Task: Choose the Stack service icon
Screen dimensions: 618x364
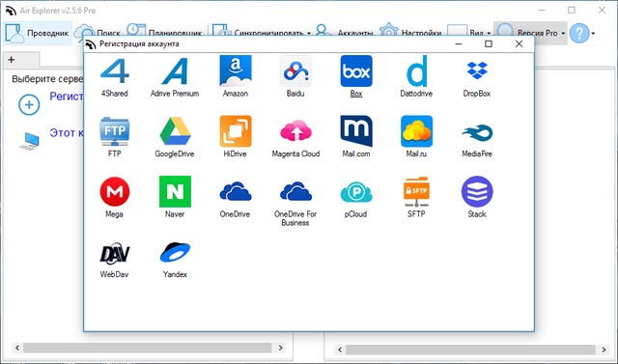Action: [x=477, y=191]
